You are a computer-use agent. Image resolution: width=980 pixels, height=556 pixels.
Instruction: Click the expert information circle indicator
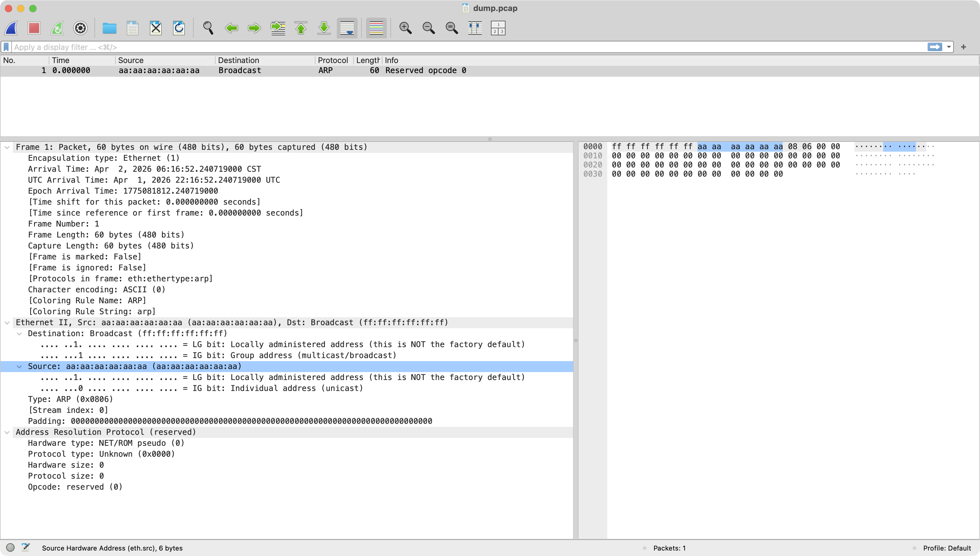pos(11,547)
